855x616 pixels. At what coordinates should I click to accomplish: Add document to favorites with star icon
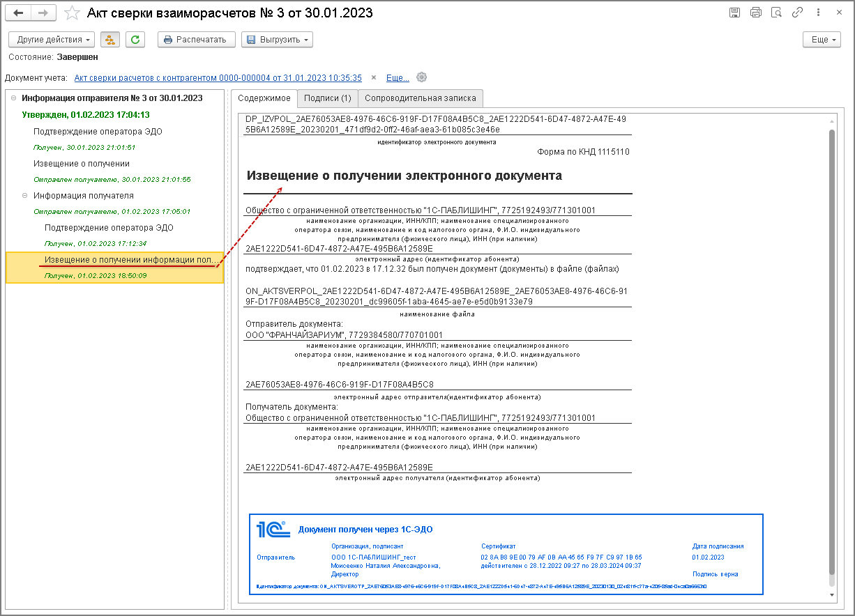coord(71,13)
